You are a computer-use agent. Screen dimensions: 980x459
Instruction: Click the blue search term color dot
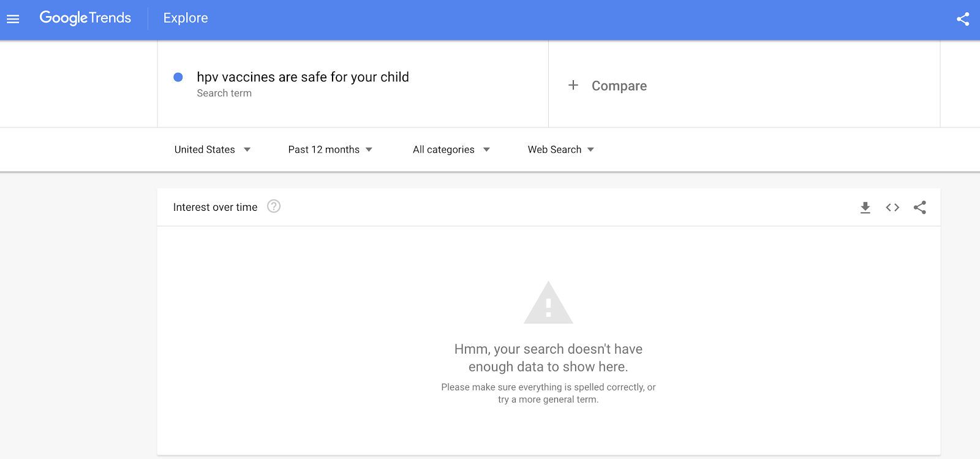(x=178, y=77)
